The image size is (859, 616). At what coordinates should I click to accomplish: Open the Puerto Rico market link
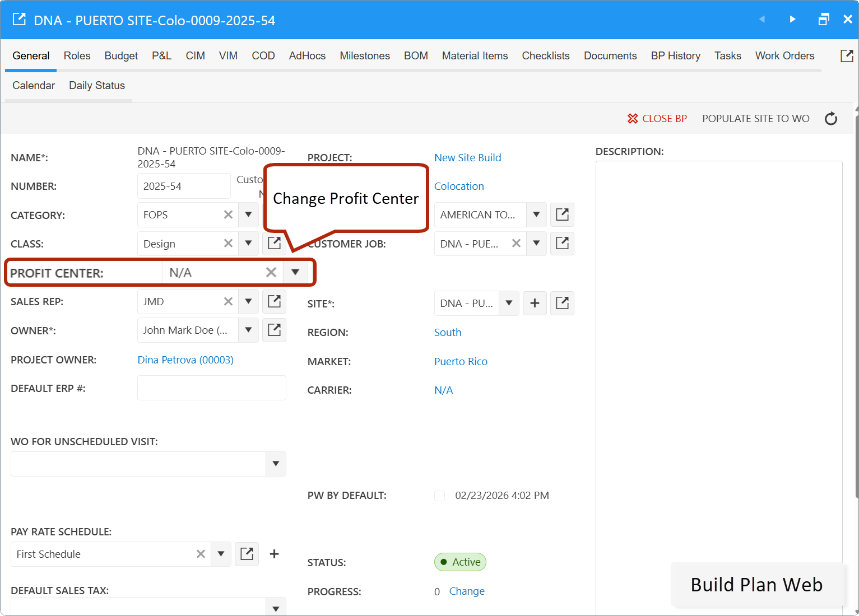[461, 361]
